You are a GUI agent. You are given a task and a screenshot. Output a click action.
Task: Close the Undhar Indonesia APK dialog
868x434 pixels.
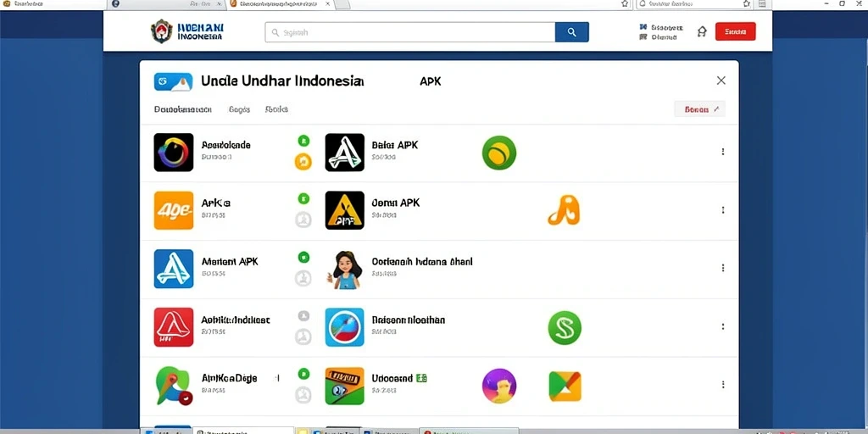pos(721,81)
